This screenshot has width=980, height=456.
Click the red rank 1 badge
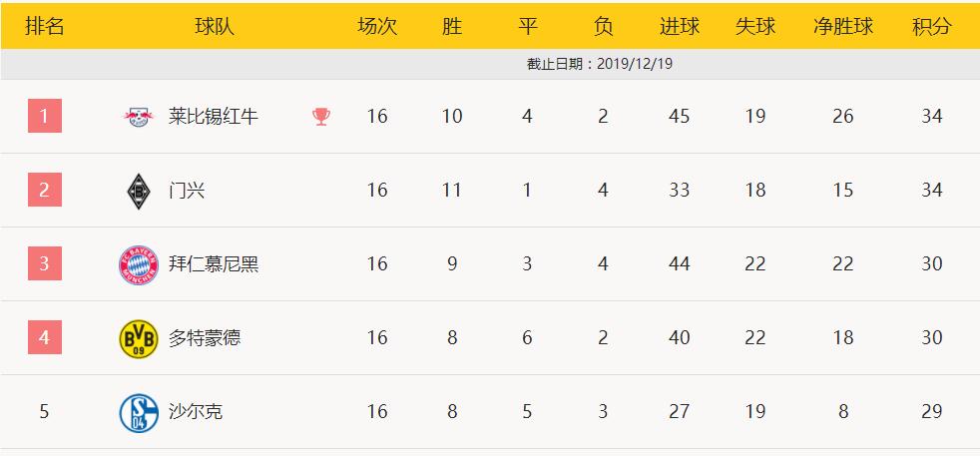(44, 116)
